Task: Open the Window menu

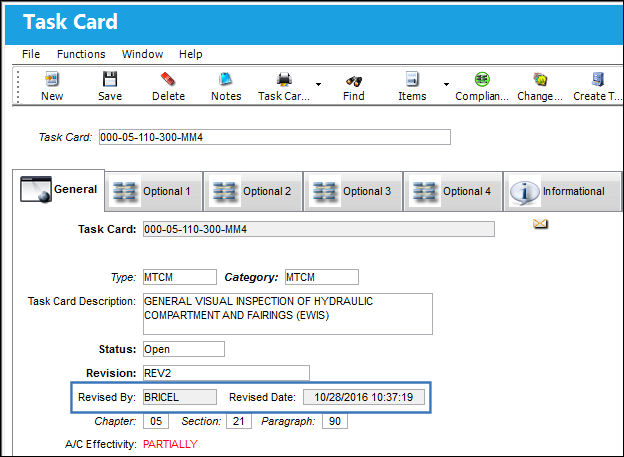Action: pos(142,54)
